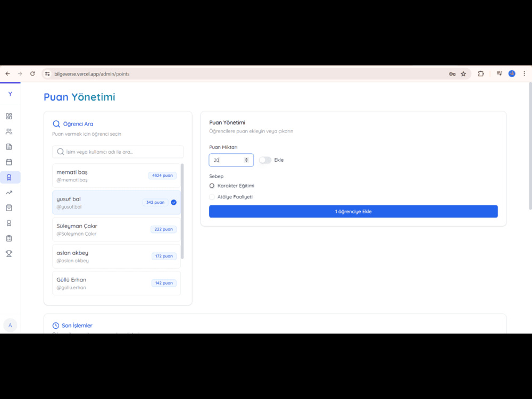Image resolution: width=532 pixels, height=399 pixels.
Task: Open clipboard list icon in sidebar
Action: pyautogui.click(x=9, y=238)
